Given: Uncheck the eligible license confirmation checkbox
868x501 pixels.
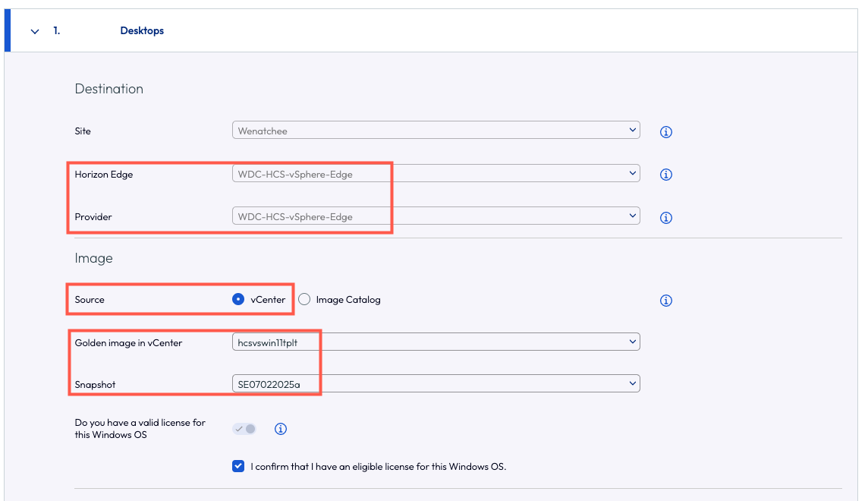Looking at the screenshot, I should (x=238, y=466).
